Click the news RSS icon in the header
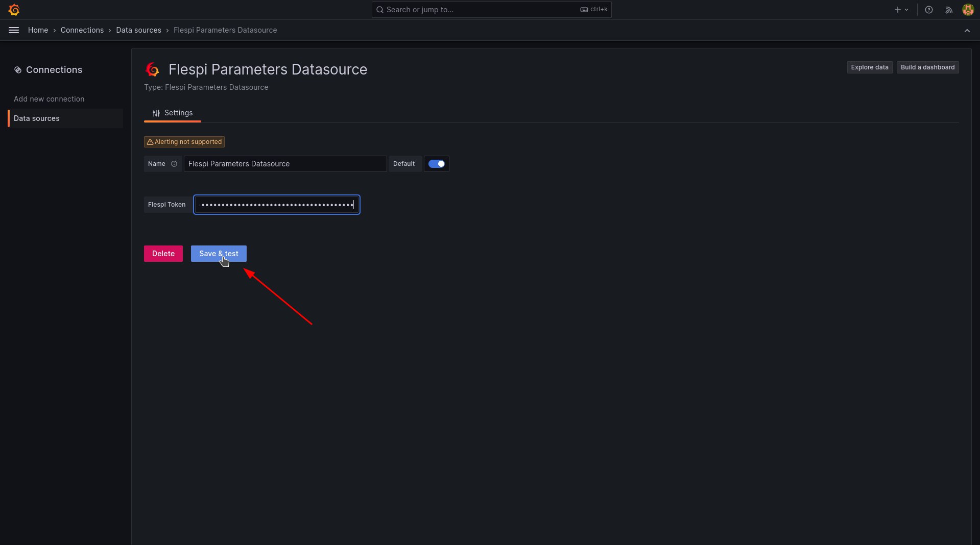The height and width of the screenshot is (545, 980). pos(948,10)
